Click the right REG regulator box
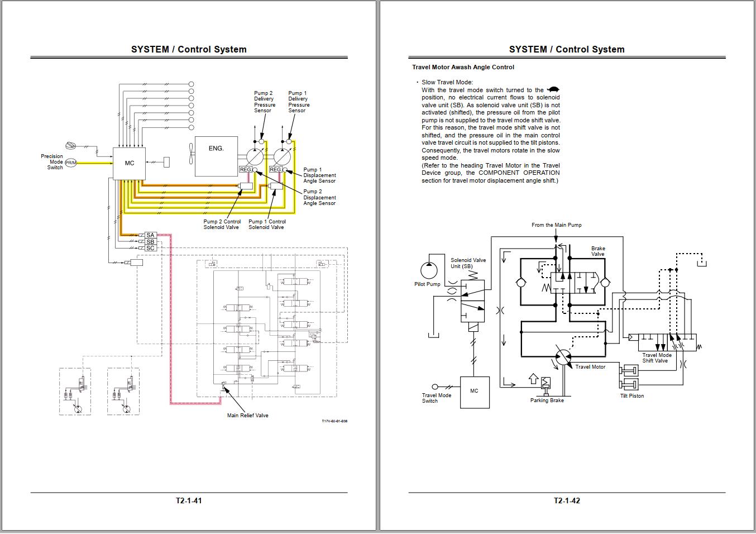The height and width of the screenshot is (534, 756). pos(275,169)
